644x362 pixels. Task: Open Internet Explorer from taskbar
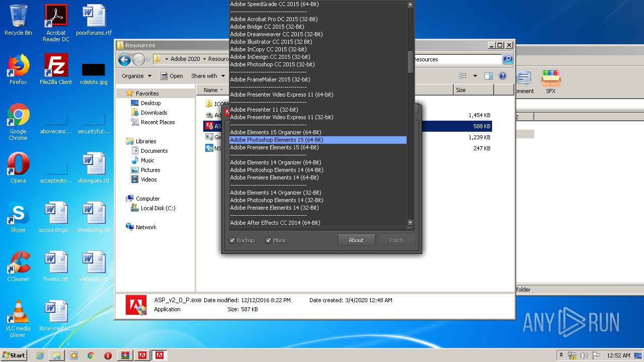click(40, 355)
